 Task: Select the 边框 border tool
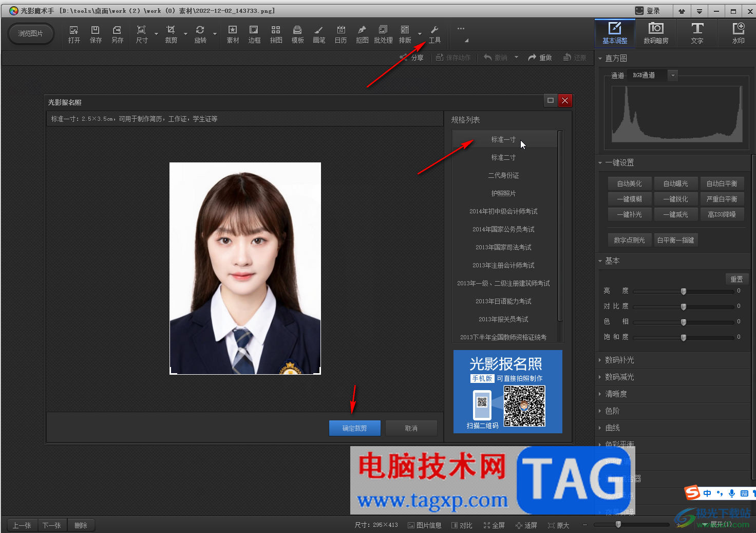254,34
